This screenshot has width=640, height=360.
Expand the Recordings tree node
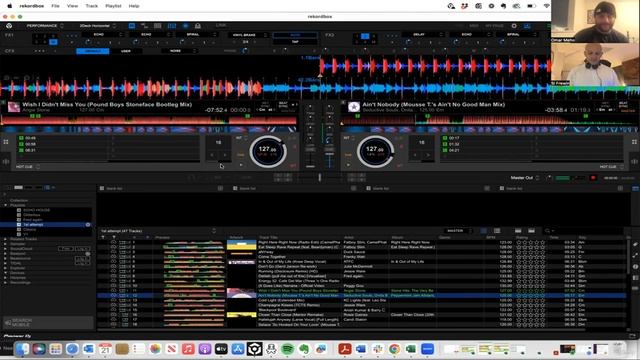pyautogui.click(x=6, y=282)
